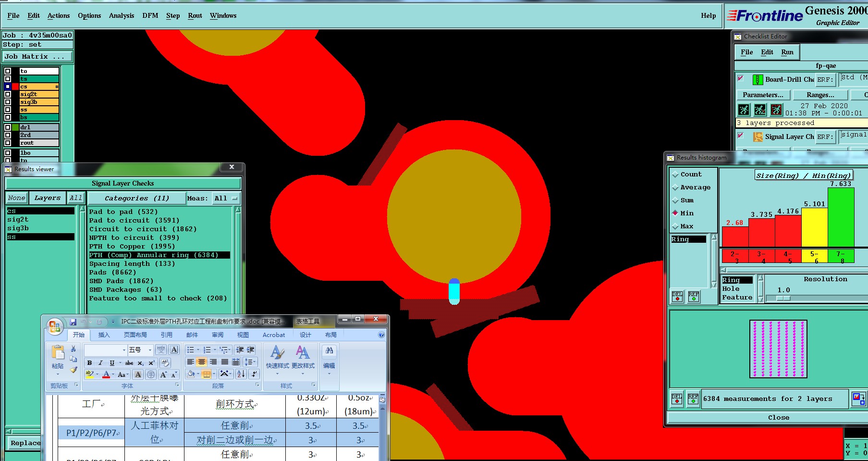Click Close button in Results histogram
The width and height of the screenshot is (868, 461).
tap(778, 417)
